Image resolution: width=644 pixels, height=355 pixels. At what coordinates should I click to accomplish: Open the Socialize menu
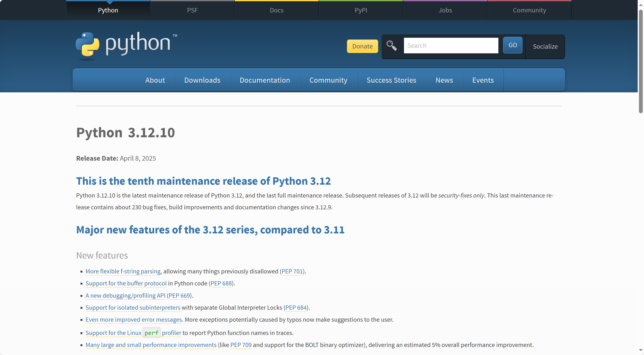545,47
